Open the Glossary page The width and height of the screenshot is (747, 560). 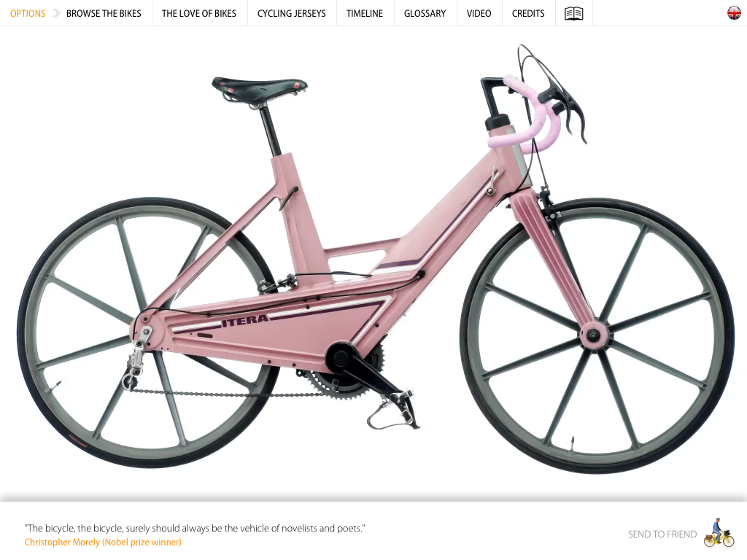(425, 13)
